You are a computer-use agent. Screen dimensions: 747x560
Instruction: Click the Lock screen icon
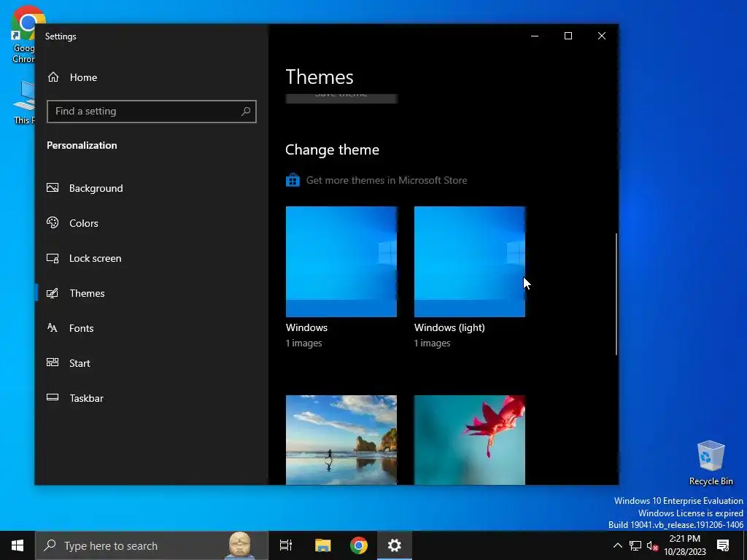point(53,258)
